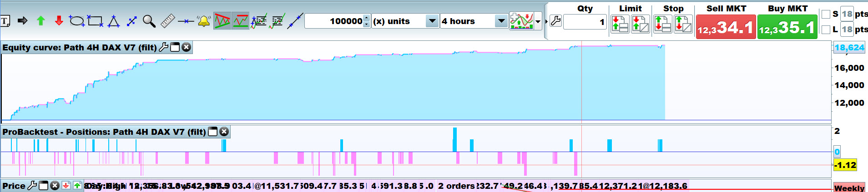Click the Weekly label at bottom right
Image resolution: width=868 pixels, height=192 pixels.
849,188
